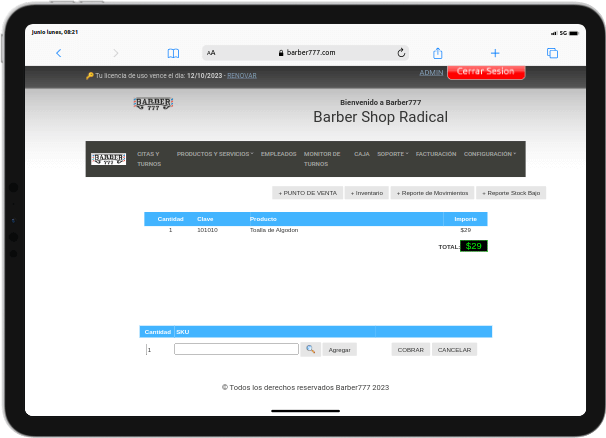Focus the SKU text input field

click(236, 349)
